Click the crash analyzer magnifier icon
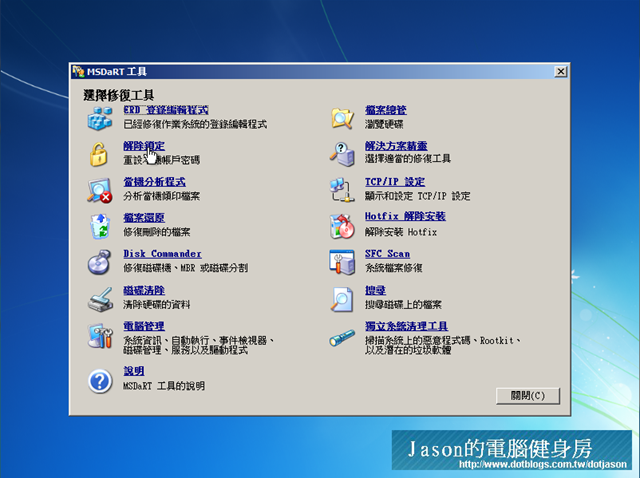The height and width of the screenshot is (478, 640). pyautogui.click(x=99, y=190)
